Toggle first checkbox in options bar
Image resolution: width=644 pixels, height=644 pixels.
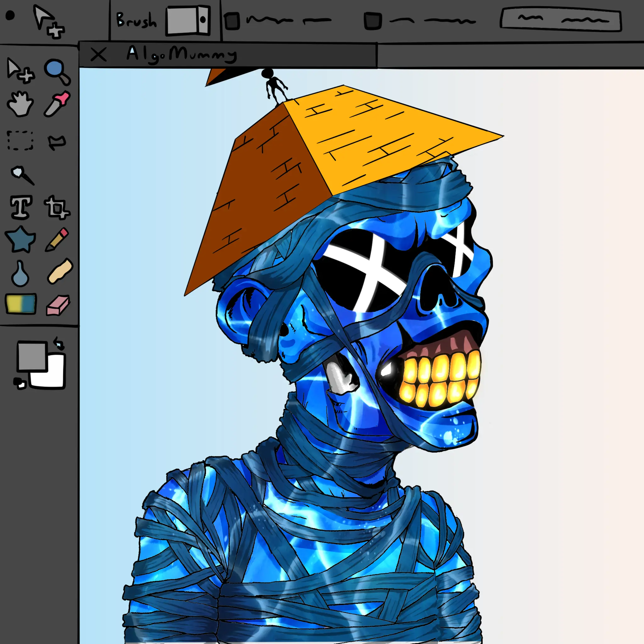(x=232, y=21)
